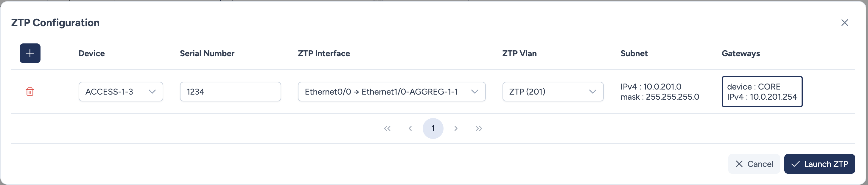The image size is (868, 185).
Task: Close the ZTP Configuration dialog
Action: click(844, 23)
